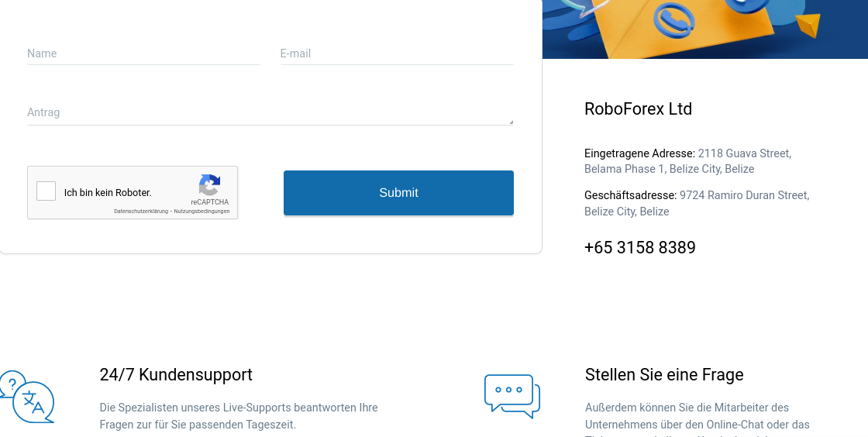Select the "24/7 Kundensupport" heading
868x437 pixels.
click(176, 375)
